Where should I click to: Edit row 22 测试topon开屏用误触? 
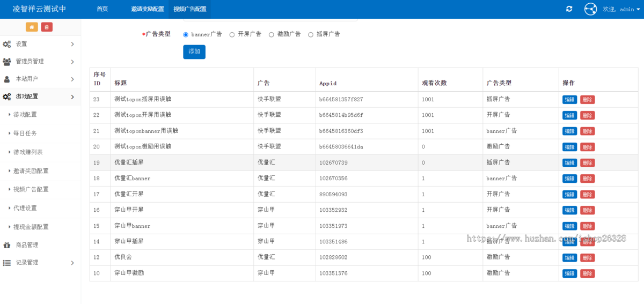click(569, 115)
